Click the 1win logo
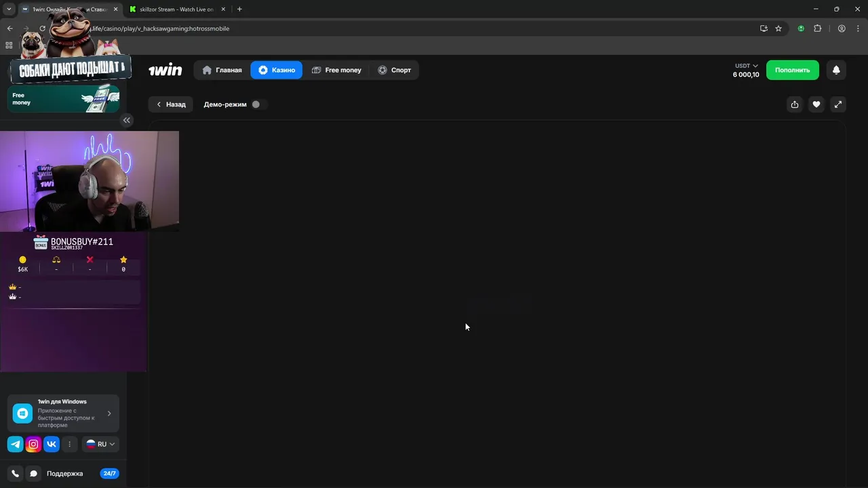The image size is (868, 488). point(165,70)
